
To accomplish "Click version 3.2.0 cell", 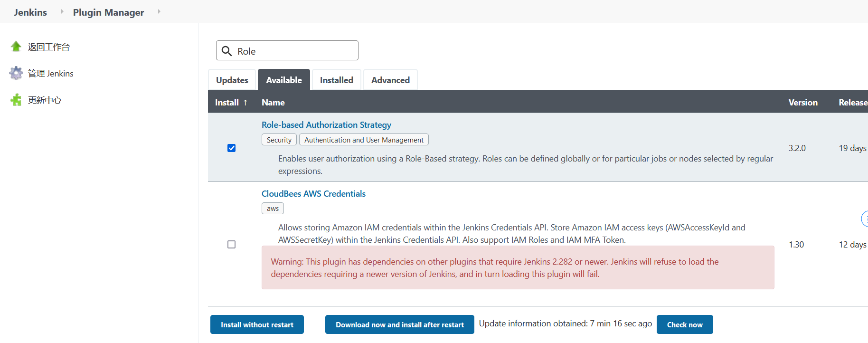I will click(797, 148).
